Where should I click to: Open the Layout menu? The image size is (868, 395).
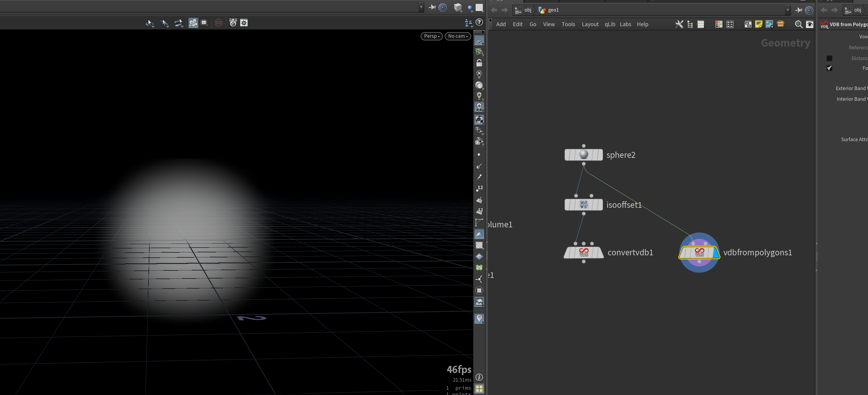590,24
